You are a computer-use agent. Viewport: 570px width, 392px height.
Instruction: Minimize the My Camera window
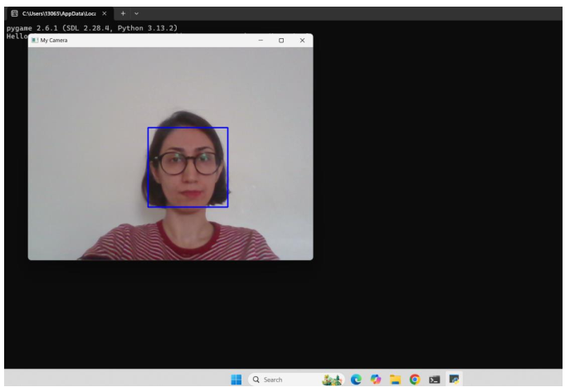tap(261, 41)
